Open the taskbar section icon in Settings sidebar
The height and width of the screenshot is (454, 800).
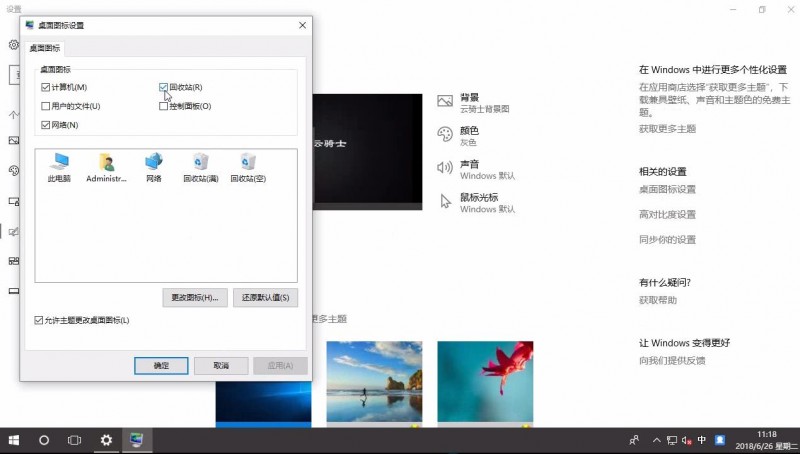[14, 291]
